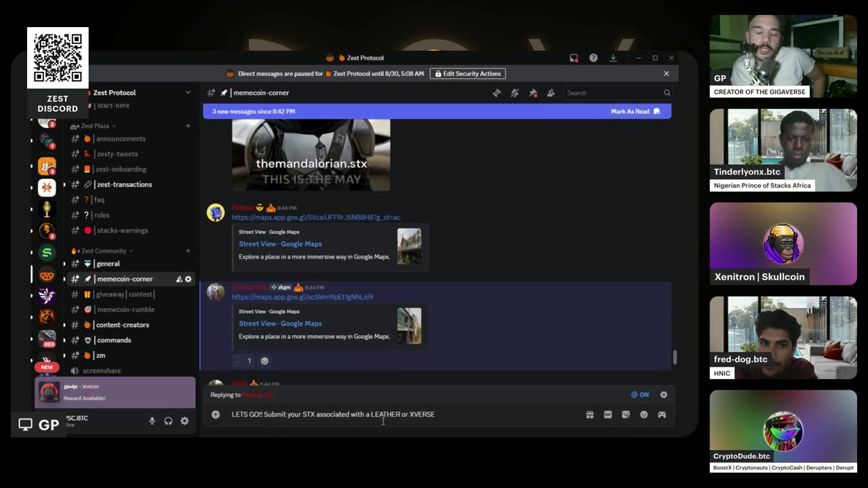Deafen with headphones icon

[x=168, y=421]
